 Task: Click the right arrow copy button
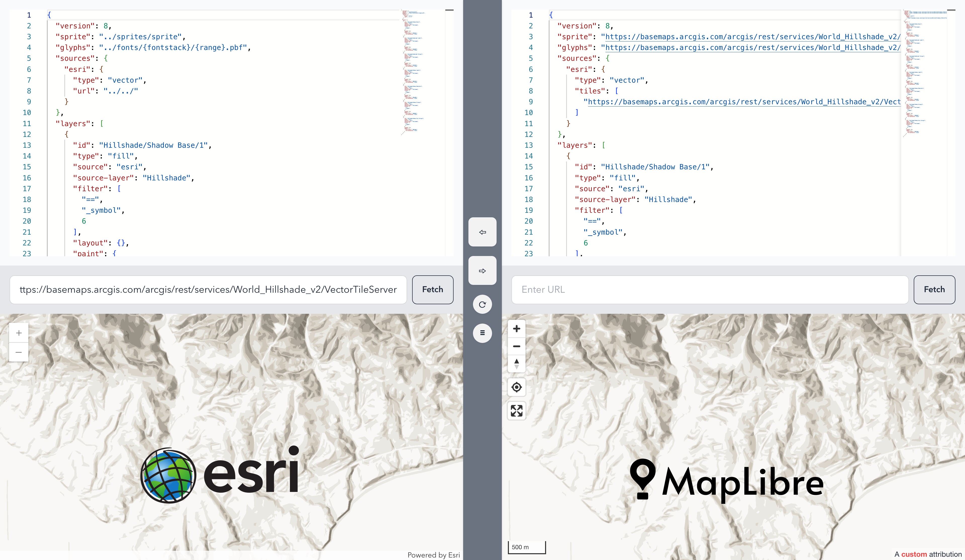pos(482,271)
